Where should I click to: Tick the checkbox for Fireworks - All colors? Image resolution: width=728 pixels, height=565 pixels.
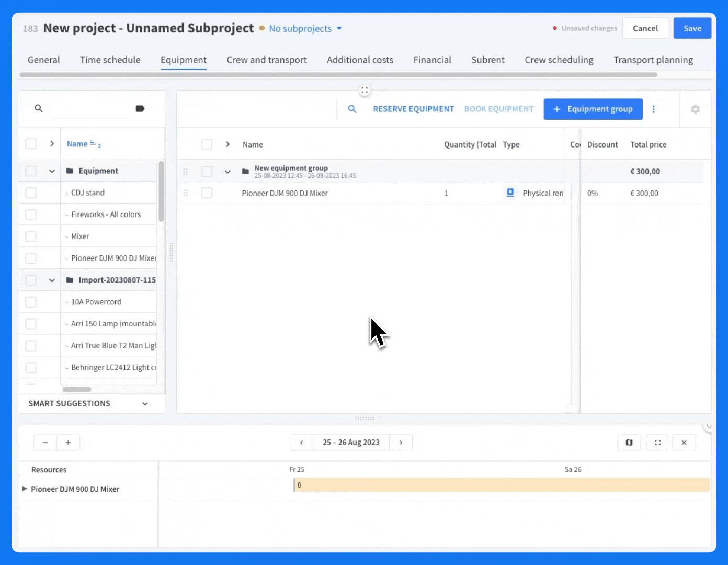click(31, 214)
